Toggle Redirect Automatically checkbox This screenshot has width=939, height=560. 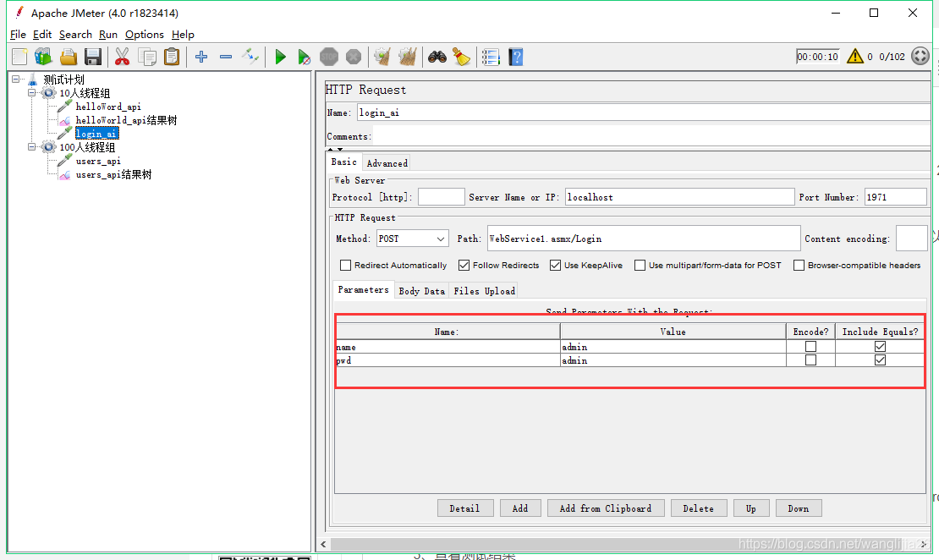(x=345, y=265)
